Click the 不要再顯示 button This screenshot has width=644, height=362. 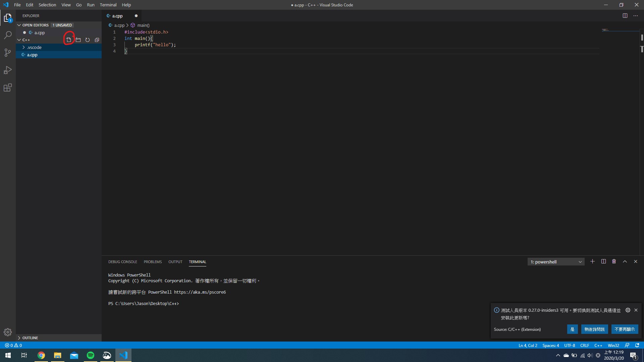point(625,329)
